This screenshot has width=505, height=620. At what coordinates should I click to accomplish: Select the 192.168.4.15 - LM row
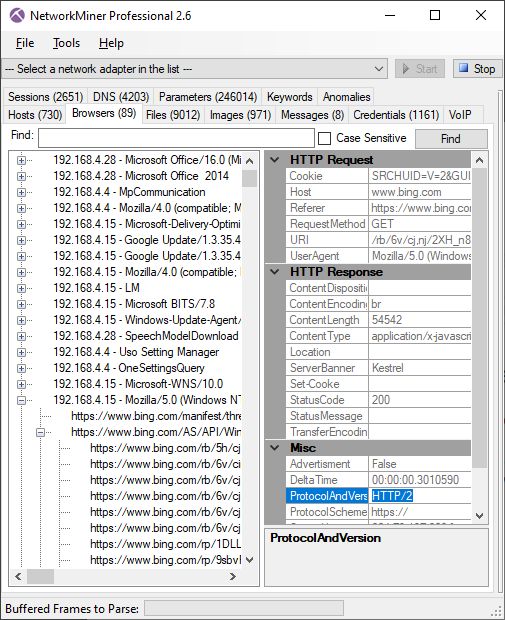(96, 288)
